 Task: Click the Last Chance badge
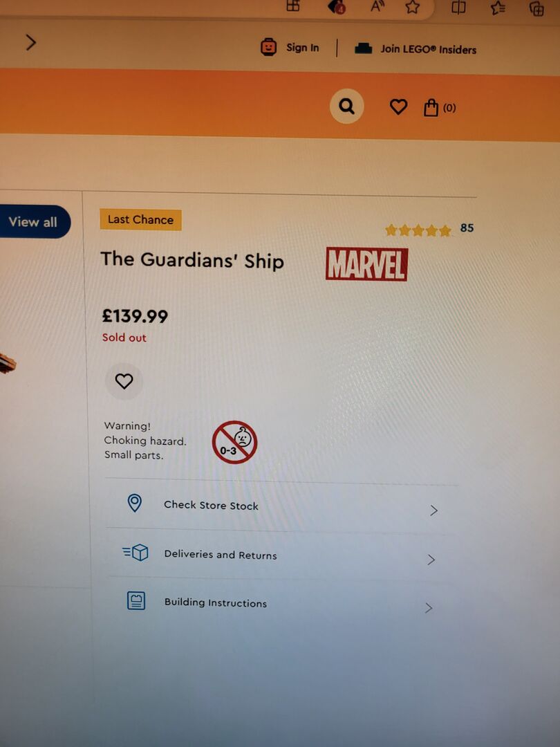click(x=140, y=220)
